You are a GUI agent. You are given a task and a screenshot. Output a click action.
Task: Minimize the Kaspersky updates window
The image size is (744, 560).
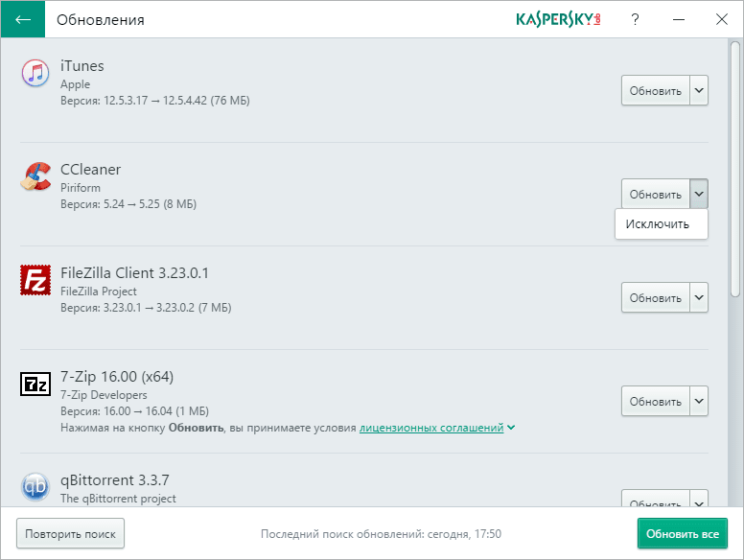tap(679, 19)
